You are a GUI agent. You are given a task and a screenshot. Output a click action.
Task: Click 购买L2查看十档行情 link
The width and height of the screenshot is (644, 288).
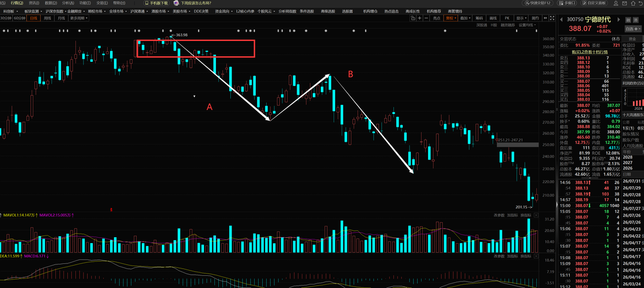(x=590, y=52)
